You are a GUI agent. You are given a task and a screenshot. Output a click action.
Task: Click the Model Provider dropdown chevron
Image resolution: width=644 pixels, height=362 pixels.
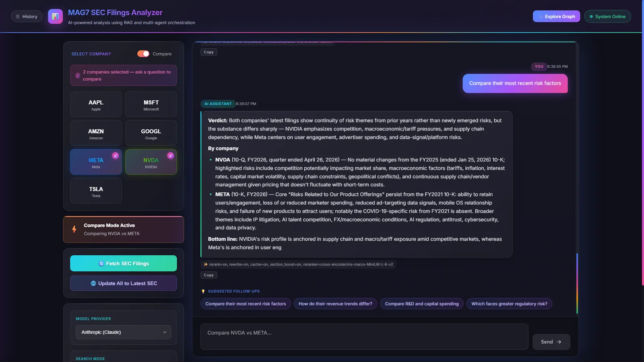pos(165,332)
